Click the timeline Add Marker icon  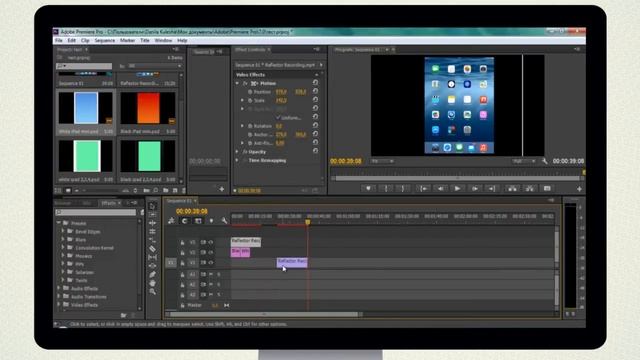[211, 221]
